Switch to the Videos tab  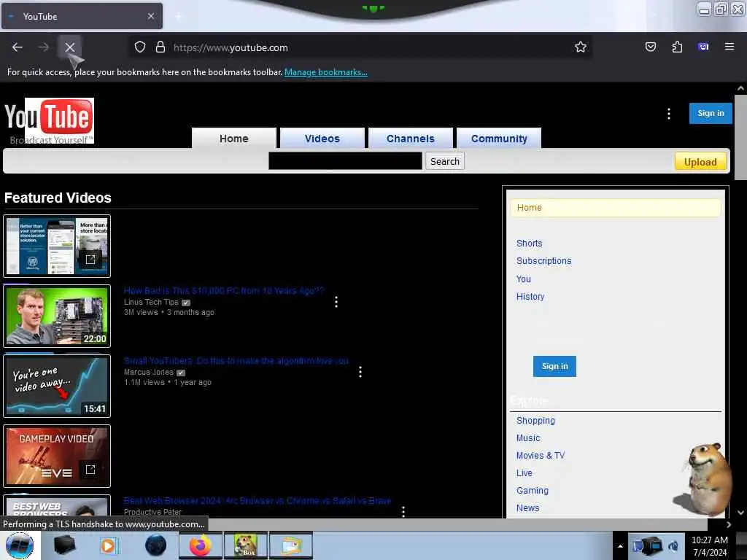tap(322, 139)
